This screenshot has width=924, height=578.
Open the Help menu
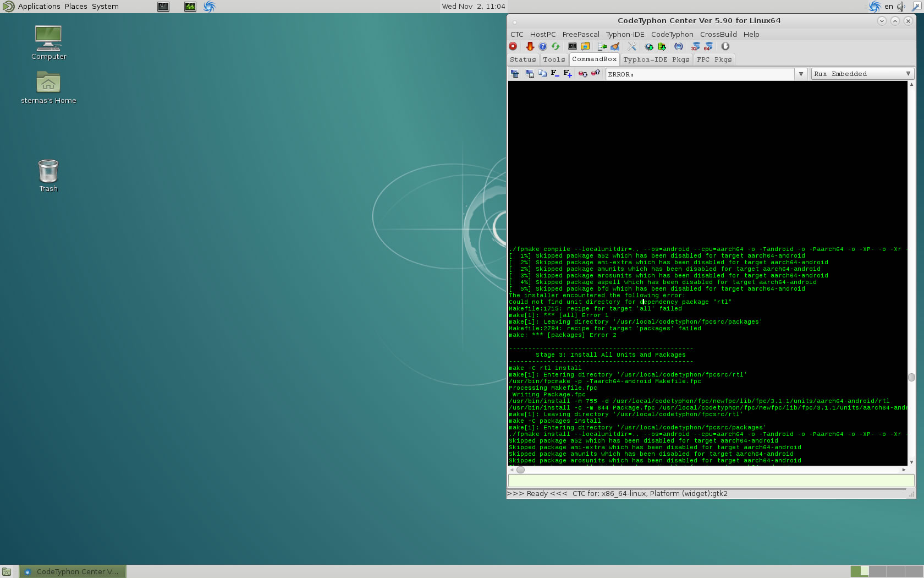751,34
